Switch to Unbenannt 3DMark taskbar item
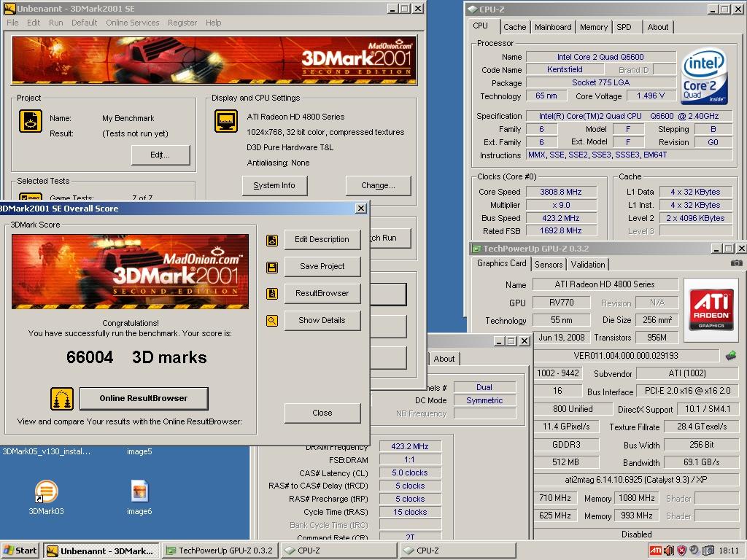Screen dimensions: 747x560 [101, 551]
